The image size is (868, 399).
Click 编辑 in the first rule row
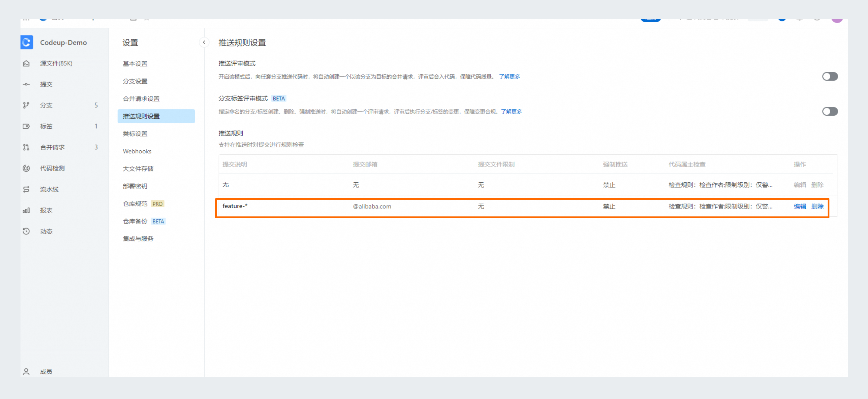pyautogui.click(x=800, y=185)
